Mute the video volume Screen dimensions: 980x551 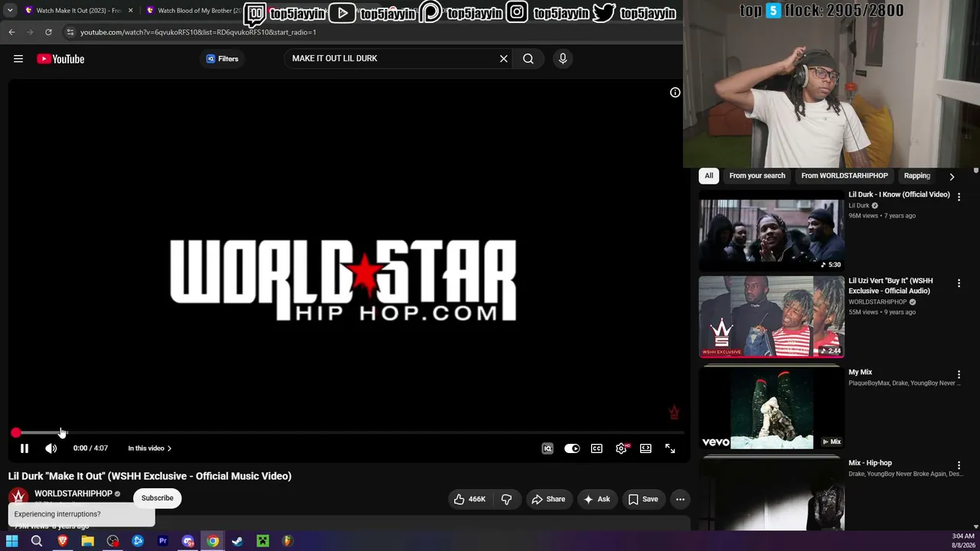click(51, 448)
